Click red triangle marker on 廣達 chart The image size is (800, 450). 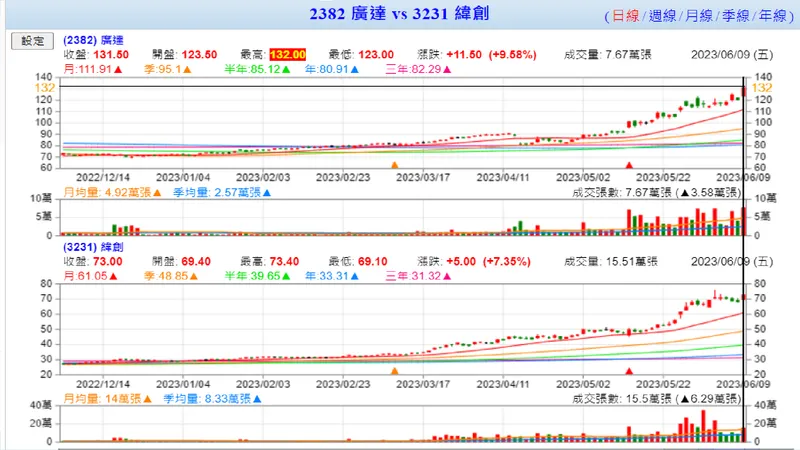pos(629,165)
